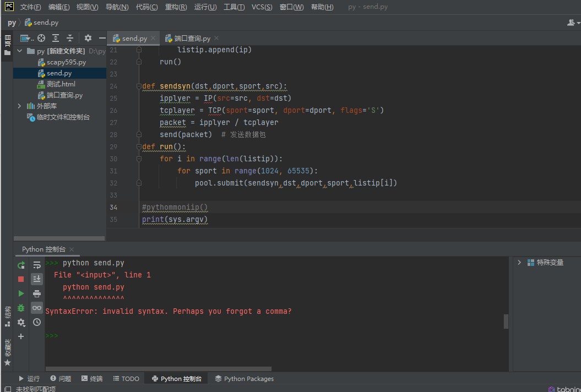
Task: Collapse the py project root folder
Action: click(20, 51)
